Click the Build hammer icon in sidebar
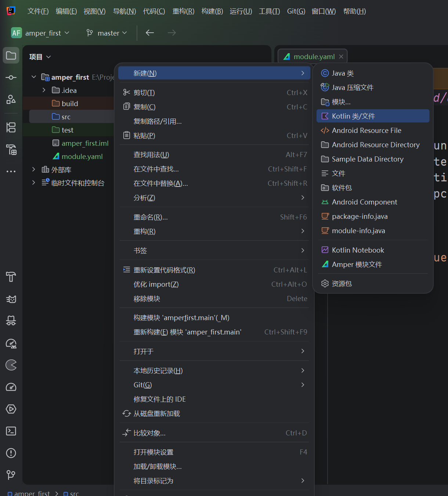Image resolution: width=448 pixels, height=496 pixels. (11, 277)
